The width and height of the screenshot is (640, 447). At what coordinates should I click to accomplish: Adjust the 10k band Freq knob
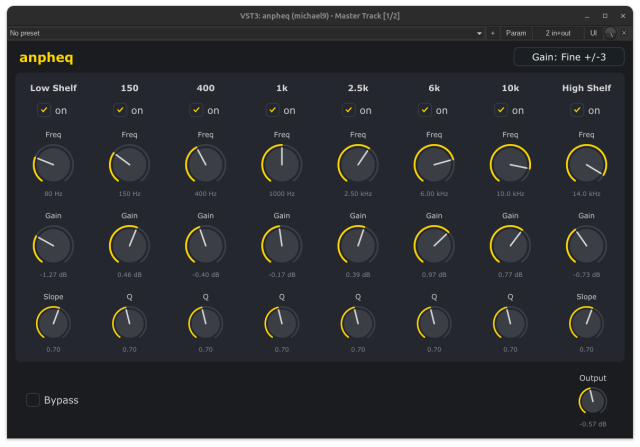click(510, 164)
